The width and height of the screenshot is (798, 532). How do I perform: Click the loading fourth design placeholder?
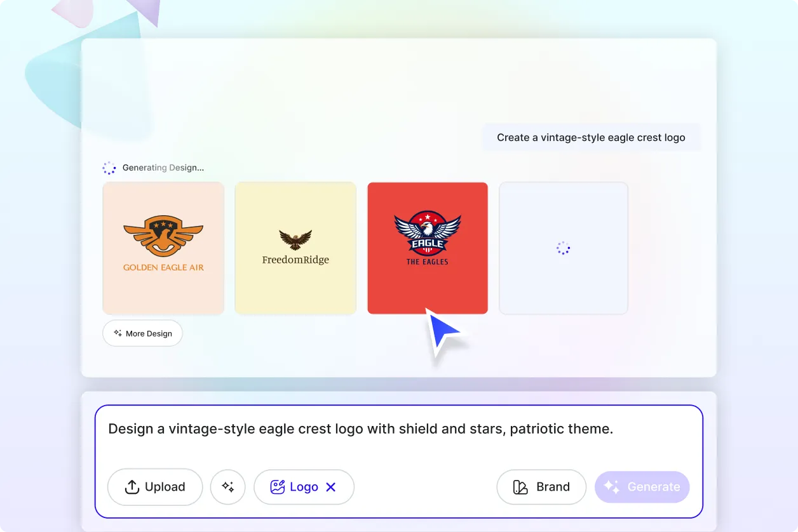pyautogui.click(x=564, y=248)
